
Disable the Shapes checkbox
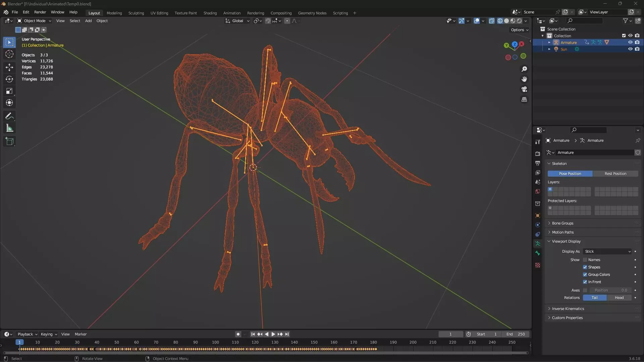(x=585, y=267)
